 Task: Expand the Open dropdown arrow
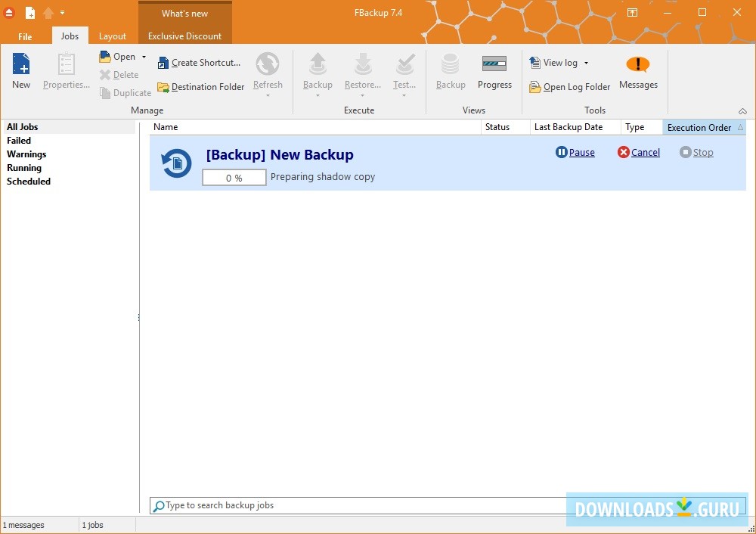[144, 57]
